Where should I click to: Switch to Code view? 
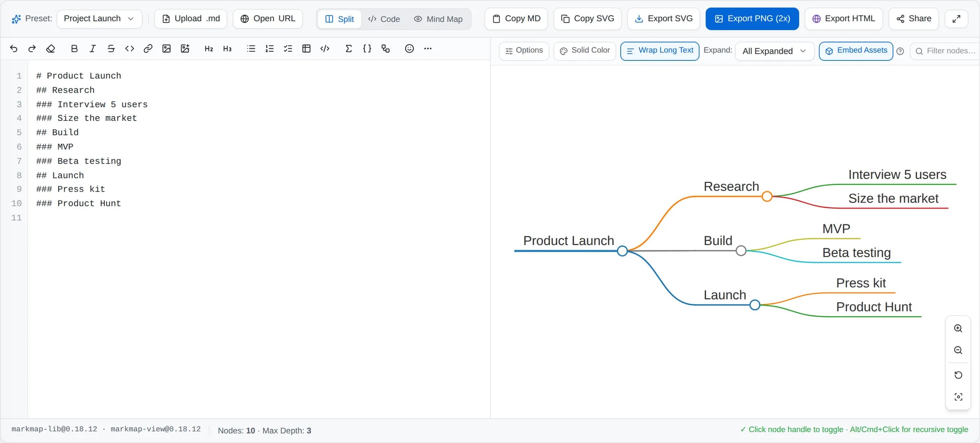click(x=384, y=19)
